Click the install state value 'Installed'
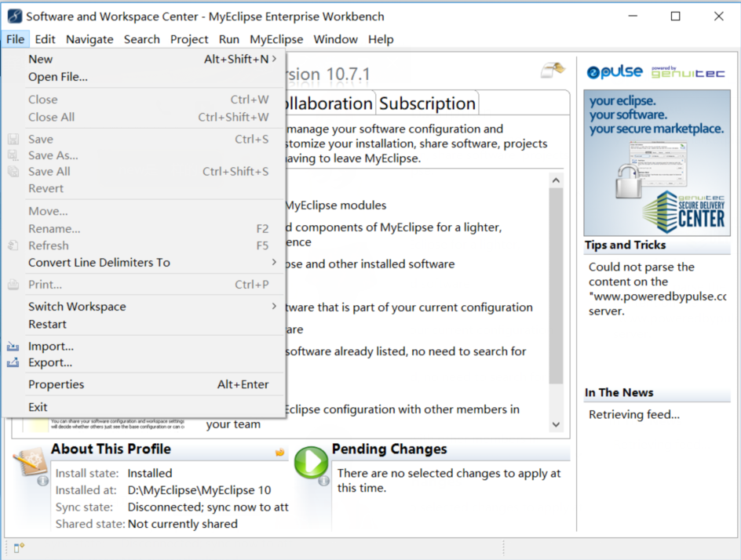The width and height of the screenshot is (741, 560). click(x=150, y=473)
